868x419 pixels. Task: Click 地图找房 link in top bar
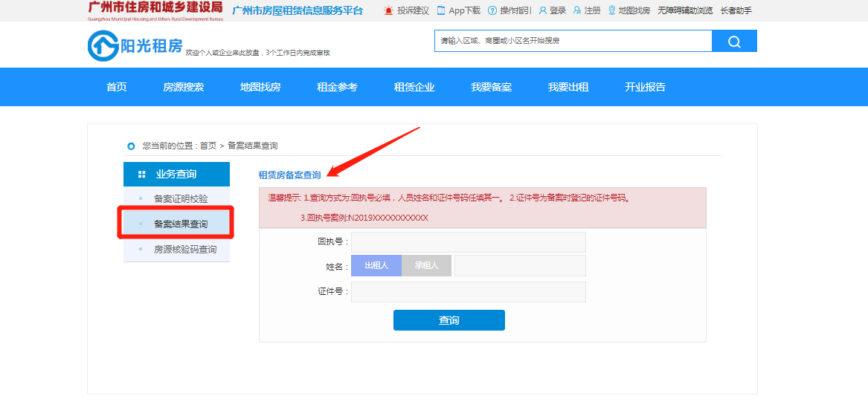coord(634,10)
